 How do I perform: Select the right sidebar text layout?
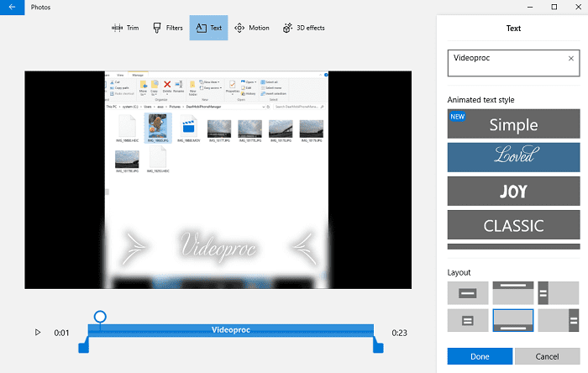coord(559,320)
